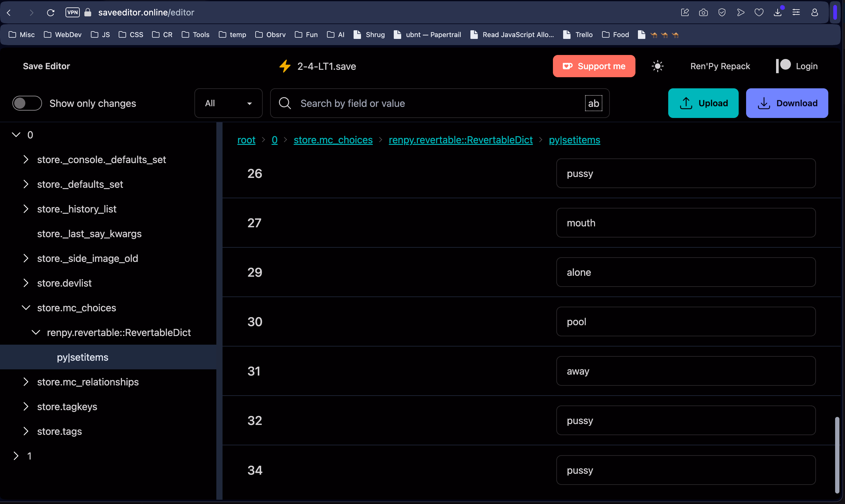Open the browser downloads icon
The image size is (845, 504).
click(777, 13)
